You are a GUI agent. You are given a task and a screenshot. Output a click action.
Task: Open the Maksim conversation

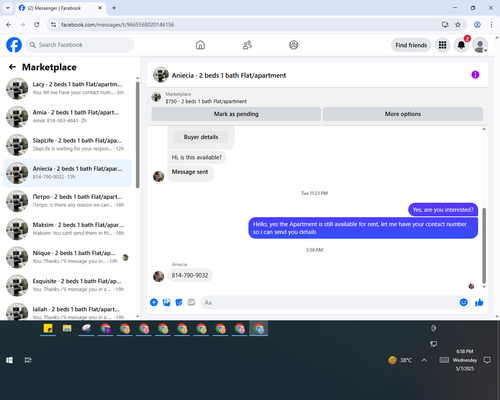[67, 229]
